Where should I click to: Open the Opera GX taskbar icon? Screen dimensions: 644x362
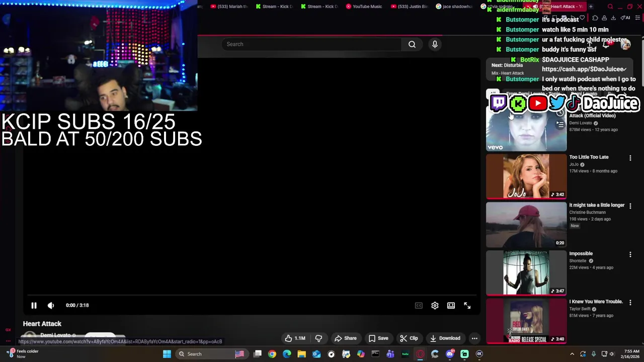pyautogui.click(x=420, y=354)
